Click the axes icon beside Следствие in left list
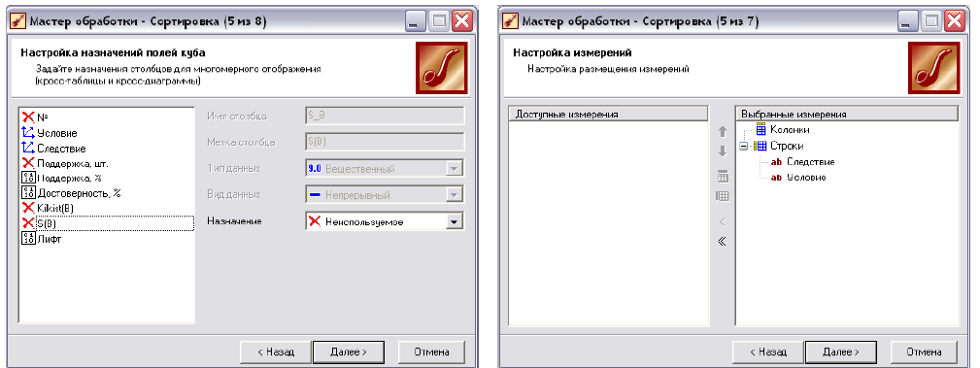Image resolution: width=980 pixels, height=368 pixels. (x=28, y=149)
